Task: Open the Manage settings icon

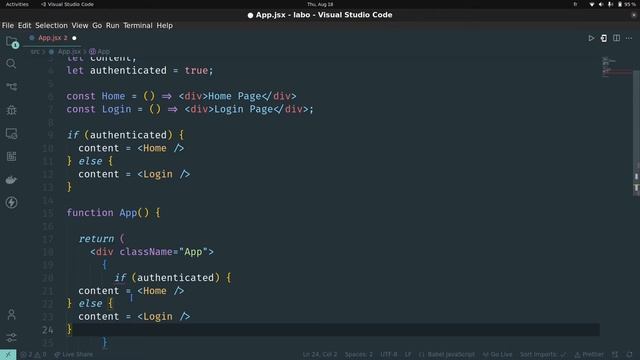Action: pos(11,337)
